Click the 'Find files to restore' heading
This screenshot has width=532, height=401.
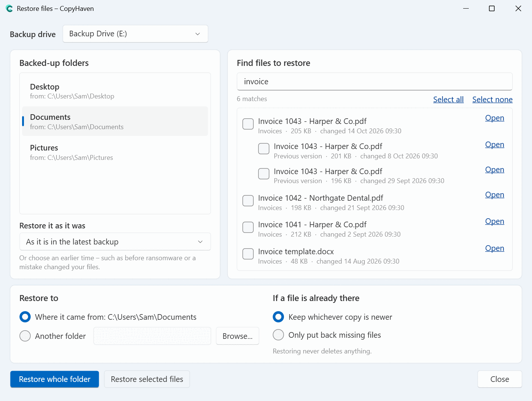pyautogui.click(x=273, y=63)
